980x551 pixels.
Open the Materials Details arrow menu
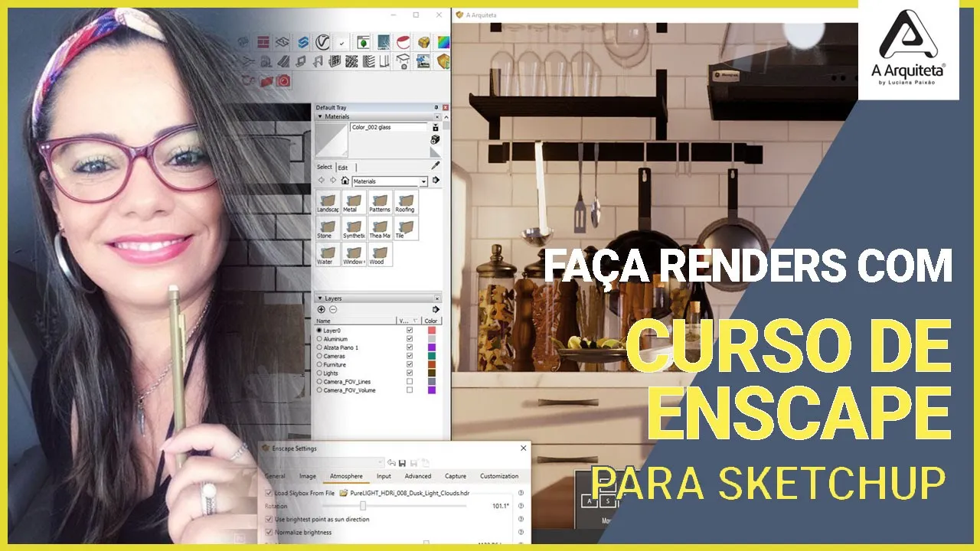coord(436,181)
